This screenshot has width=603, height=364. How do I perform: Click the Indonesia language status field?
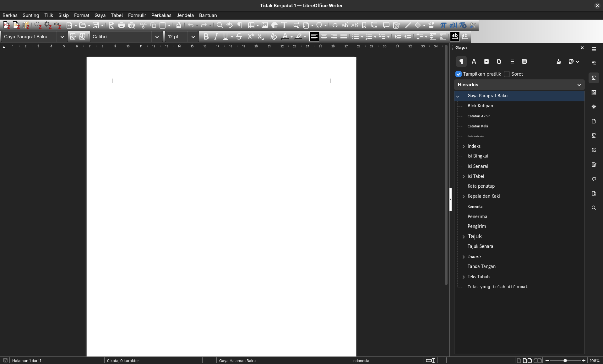point(360,361)
